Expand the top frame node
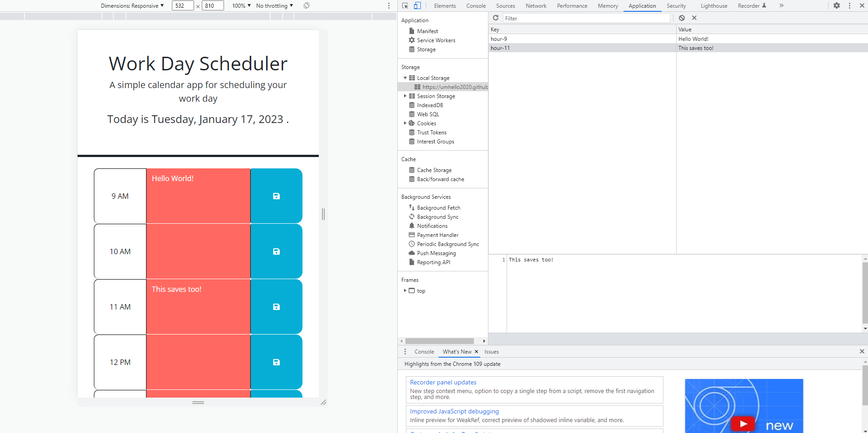 coord(405,291)
